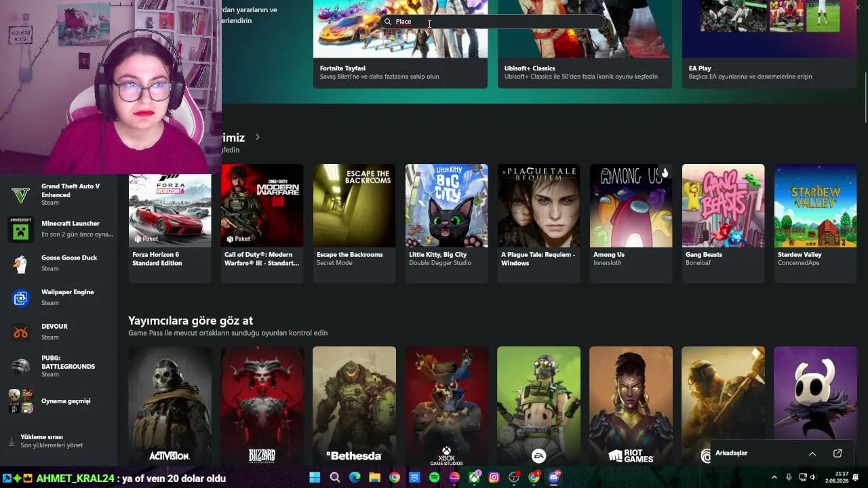Click the 'Double Dagger Studio' developer name
Image resolution: width=868 pixels, height=488 pixels.
pos(440,263)
